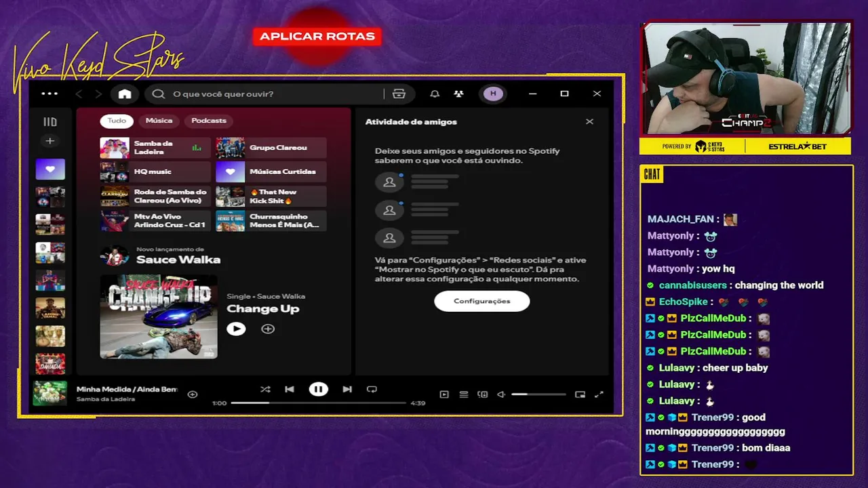Open Músicas Curtidas shortcut
This screenshot has height=488, width=868.
(x=271, y=172)
